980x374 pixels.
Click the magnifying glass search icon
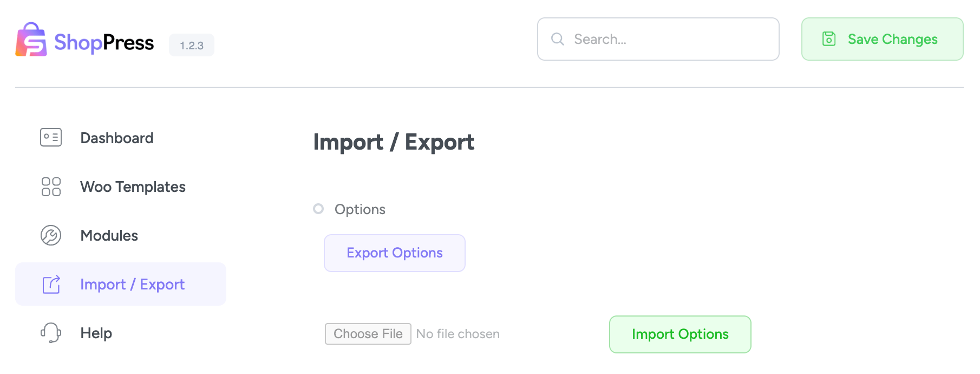coord(558,39)
